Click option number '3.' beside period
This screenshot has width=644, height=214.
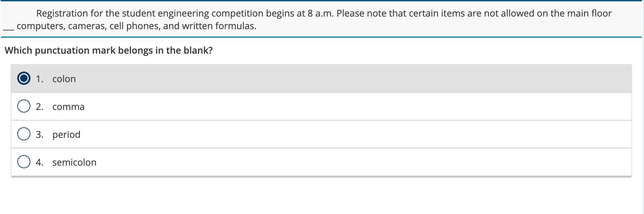click(x=39, y=134)
